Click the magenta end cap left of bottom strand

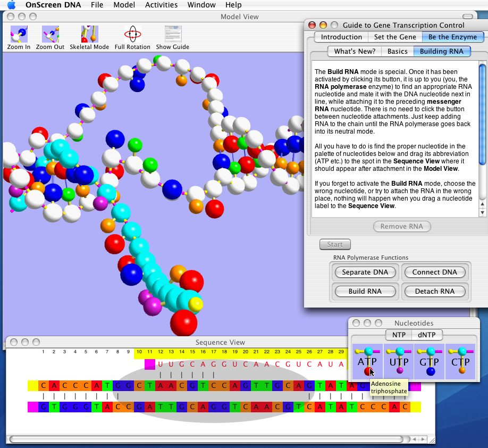point(32,407)
